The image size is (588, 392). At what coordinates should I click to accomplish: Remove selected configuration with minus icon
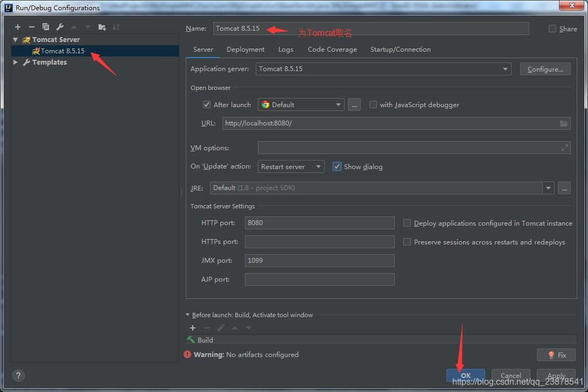[x=31, y=27]
